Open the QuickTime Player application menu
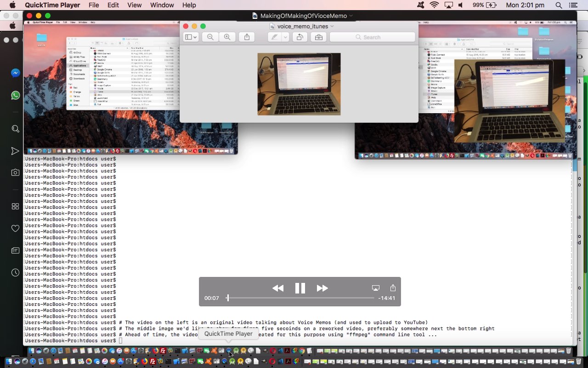The width and height of the screenshot is (588, 368). click(52, 5)
